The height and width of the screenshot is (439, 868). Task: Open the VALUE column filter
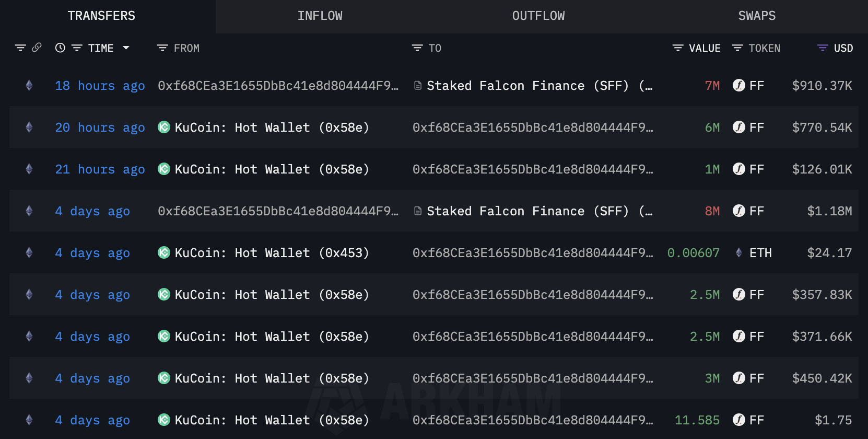click(678, 48)
